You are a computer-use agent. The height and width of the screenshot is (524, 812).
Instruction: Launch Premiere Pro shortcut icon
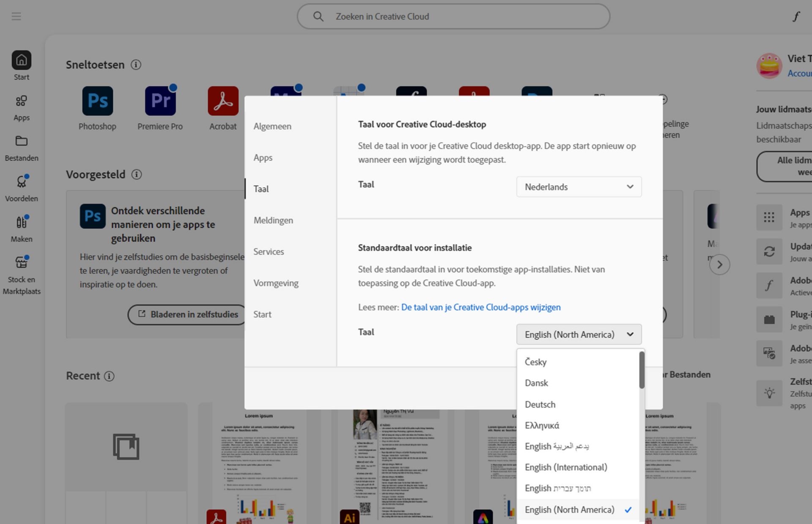160,101
